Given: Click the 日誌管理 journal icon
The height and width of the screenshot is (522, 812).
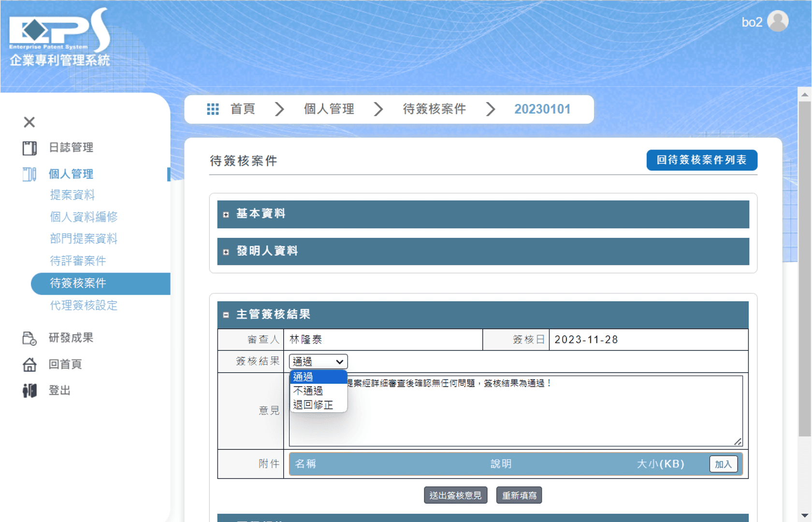Looking at the screenshot, I should [x=29, y=148].
